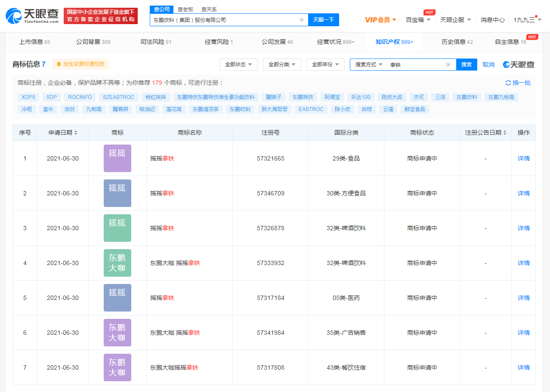Open the 公司背景 tab
This screenshot has height=392, width=550.
click(93, 42)
